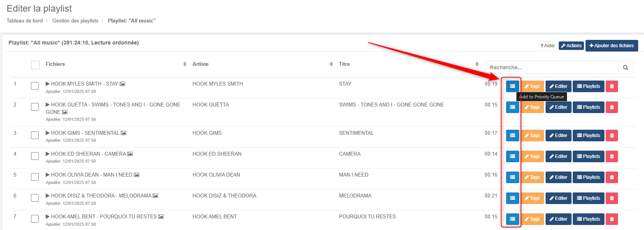
Task: Delete the HOOK OLIVIA DEAN track
Action: 612,177
